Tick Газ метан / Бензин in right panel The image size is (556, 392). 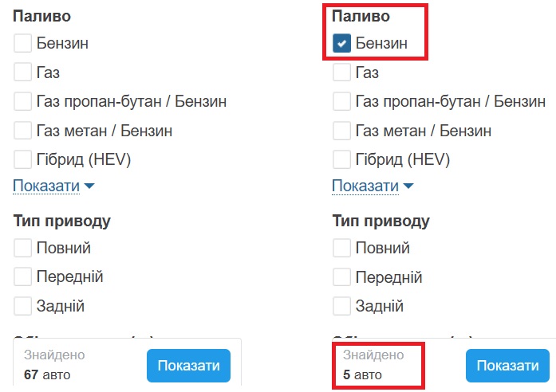point(342,131)
